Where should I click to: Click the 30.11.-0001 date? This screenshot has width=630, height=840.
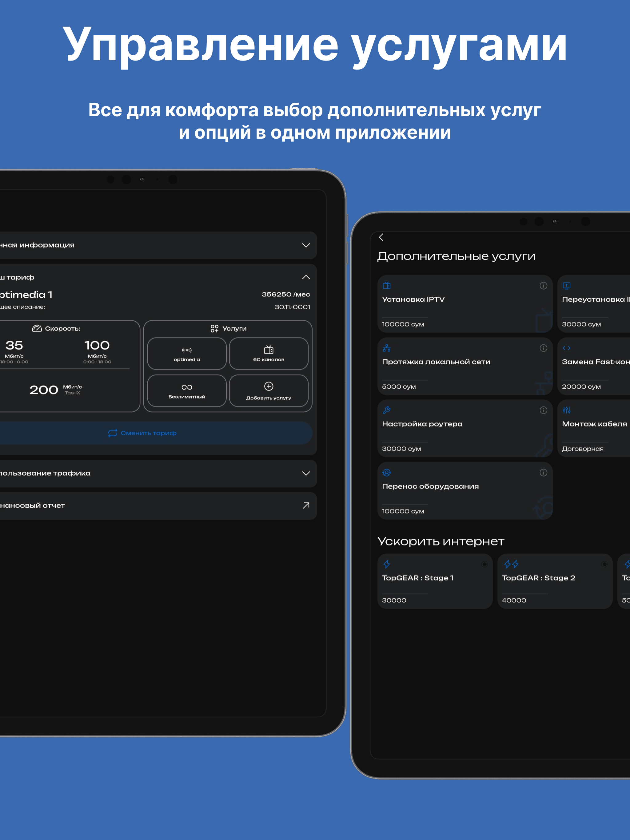pos(292,307)
